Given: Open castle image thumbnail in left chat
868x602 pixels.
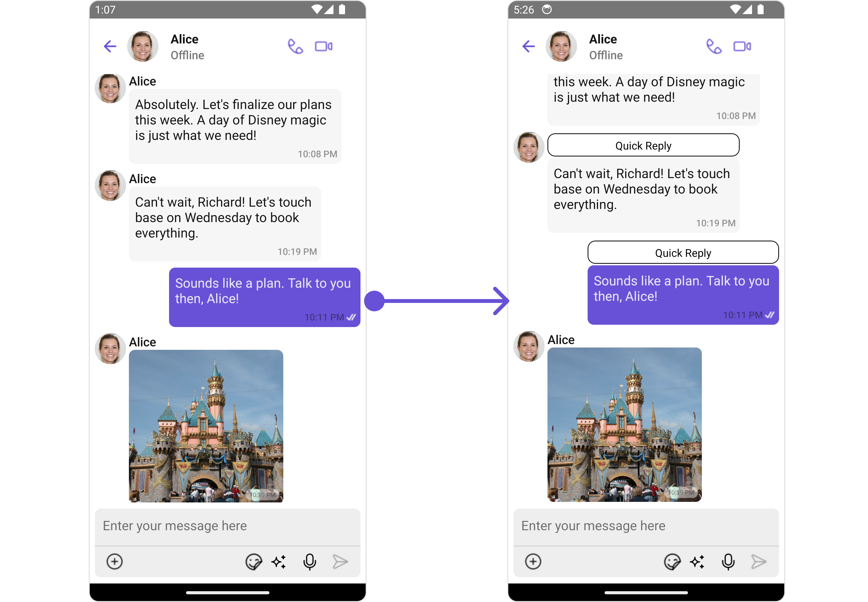Looking at the screenshot, I should point(206,426).
